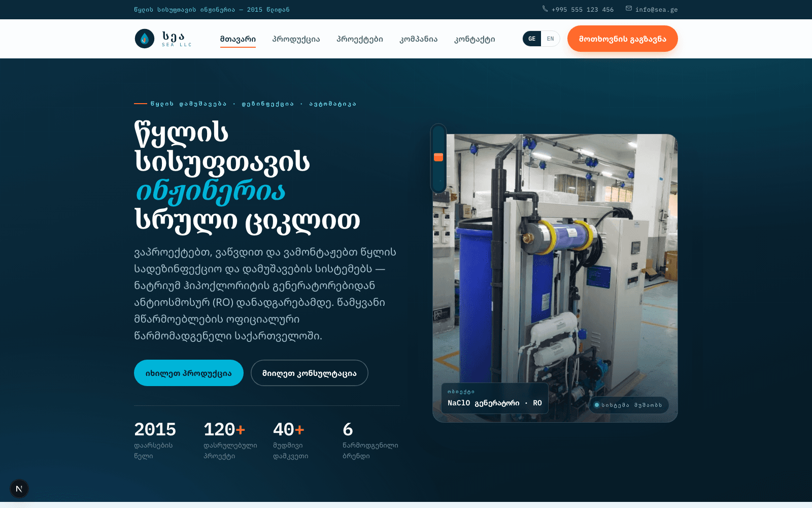Open the კონტაქტი menu item
This screenshot has height=508, width=812.
[x=475, y=39]
